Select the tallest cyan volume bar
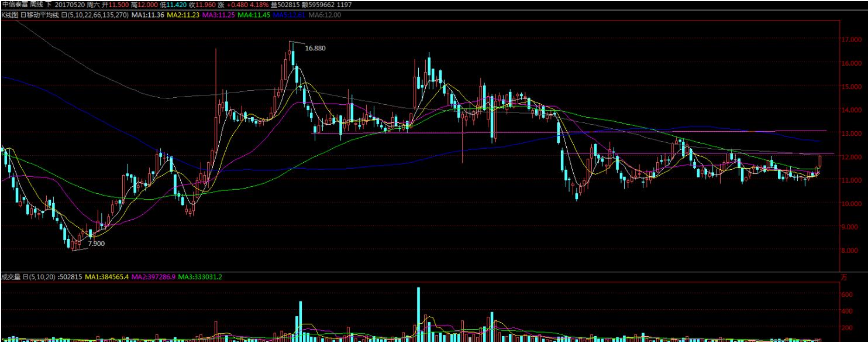Screen dimensions: 868x342 [419, 314]
